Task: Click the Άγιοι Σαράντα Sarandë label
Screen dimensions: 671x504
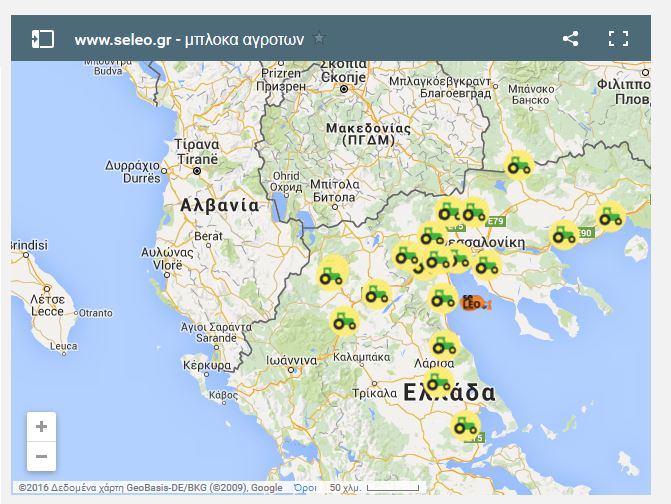Action: coord(216,332)
